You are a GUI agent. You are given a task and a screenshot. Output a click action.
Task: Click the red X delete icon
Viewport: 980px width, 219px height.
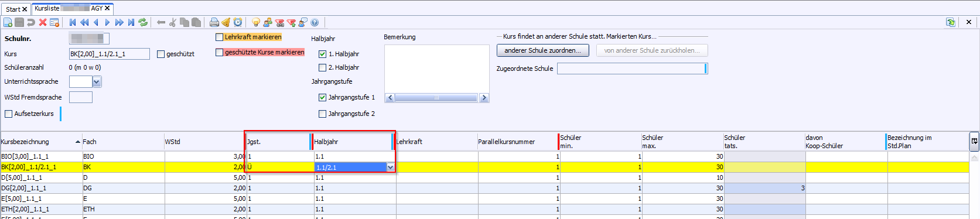coord(43,22)
